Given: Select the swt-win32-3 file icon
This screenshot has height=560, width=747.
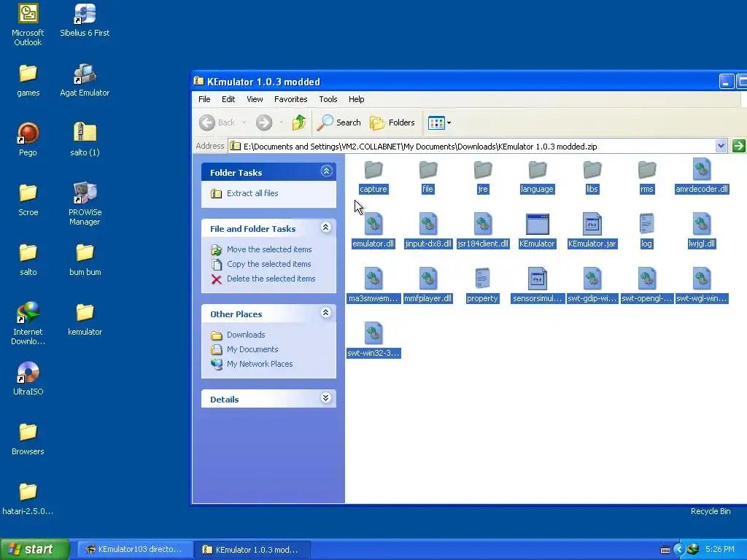Looking at the screenshot, I should [x=373, y=333].
